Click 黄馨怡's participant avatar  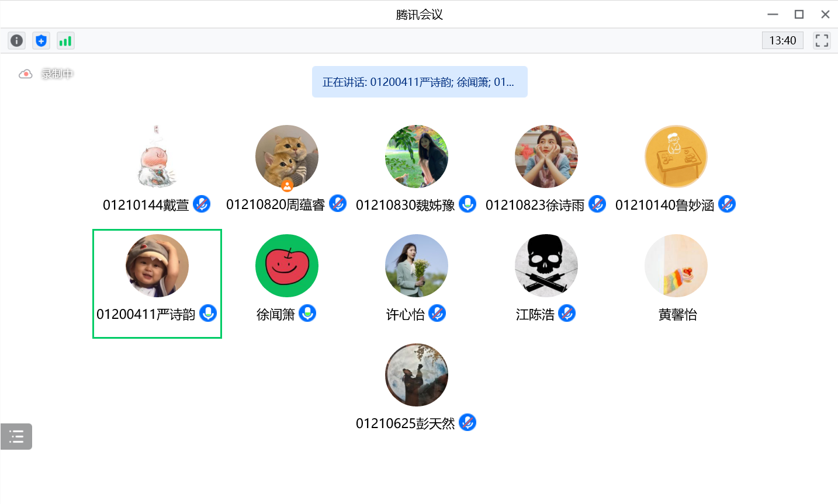pyautogui.click(x=676, y=266)
